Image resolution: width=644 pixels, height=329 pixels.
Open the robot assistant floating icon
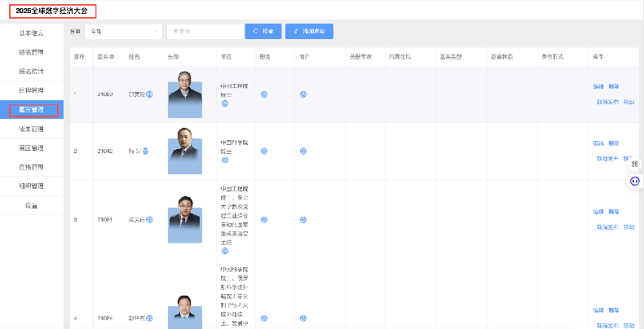pos(635,181)
